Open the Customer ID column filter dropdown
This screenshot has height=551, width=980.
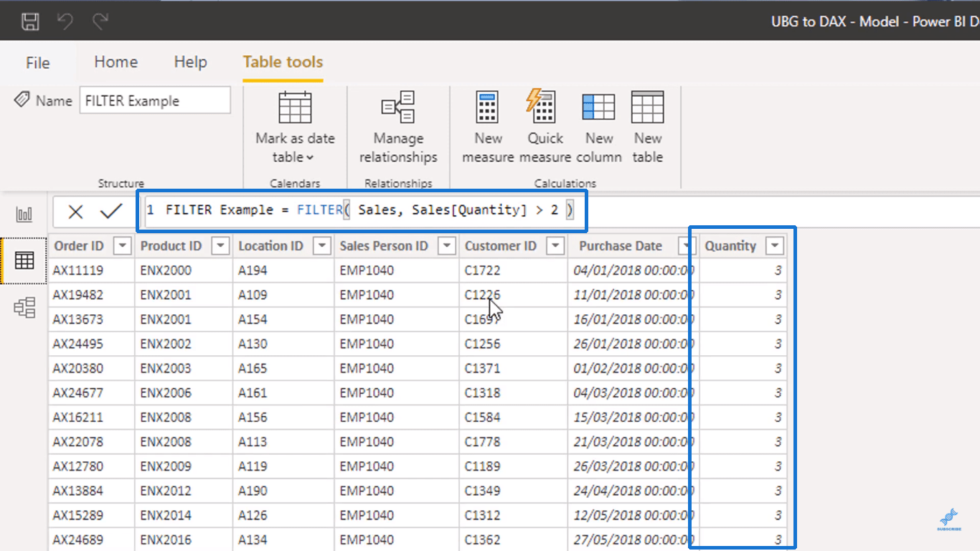point(555,246)
